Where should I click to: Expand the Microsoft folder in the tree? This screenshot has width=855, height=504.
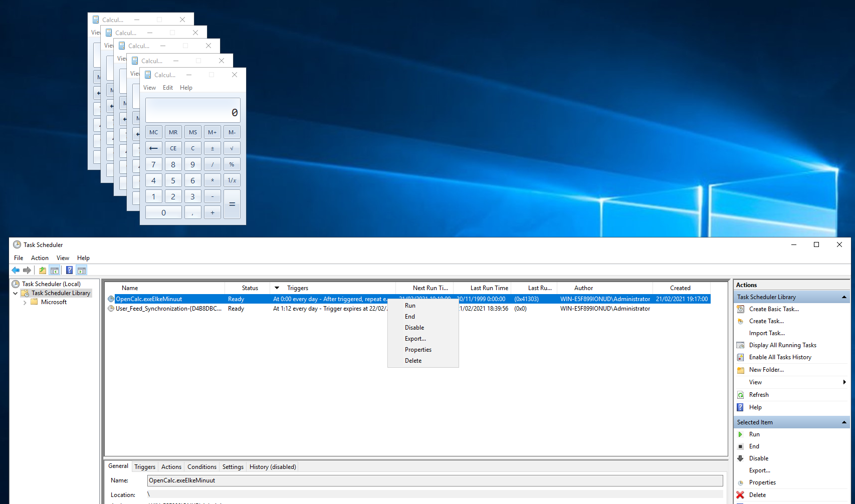click(25, 303)
